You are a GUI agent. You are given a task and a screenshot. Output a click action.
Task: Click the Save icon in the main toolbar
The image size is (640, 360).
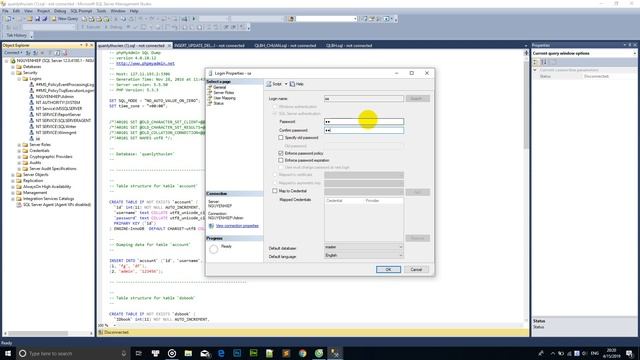click(x=37, y=19)
